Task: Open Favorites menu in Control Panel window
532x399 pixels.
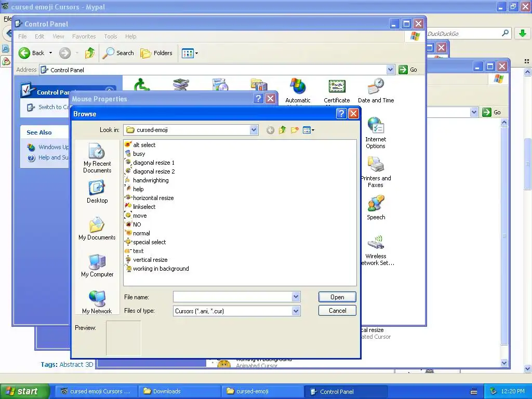Action: (84, 36)
